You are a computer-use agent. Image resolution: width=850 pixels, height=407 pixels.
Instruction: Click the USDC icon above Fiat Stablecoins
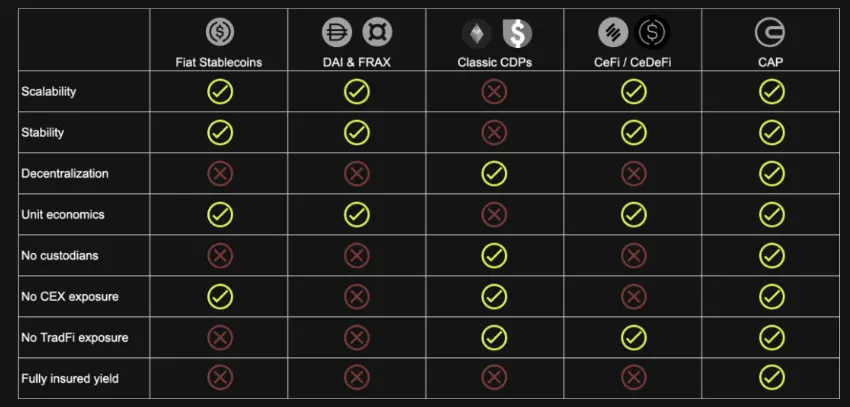coord(220,32)
